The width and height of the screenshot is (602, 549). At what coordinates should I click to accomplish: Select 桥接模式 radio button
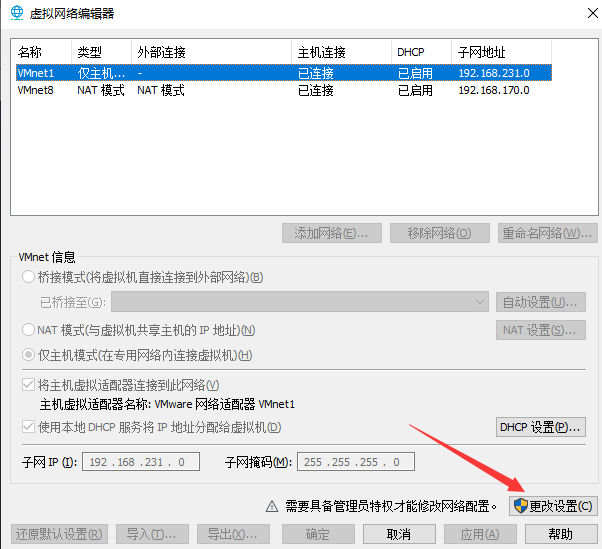click(x=28, y=277)
